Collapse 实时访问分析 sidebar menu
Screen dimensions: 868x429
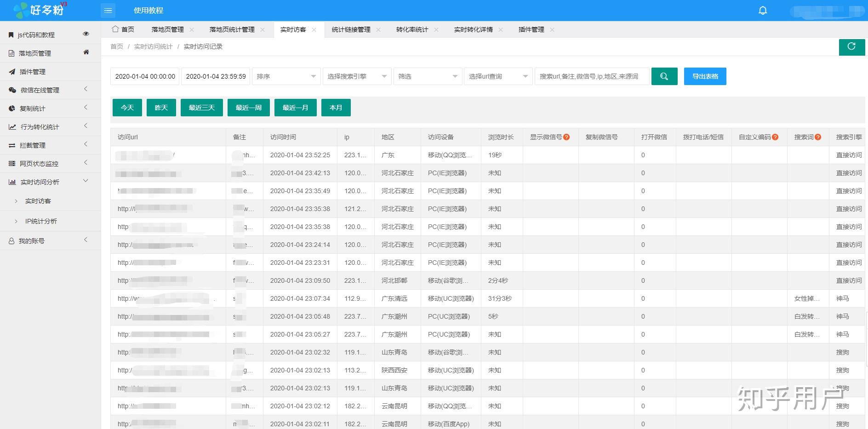click(86, 181)
